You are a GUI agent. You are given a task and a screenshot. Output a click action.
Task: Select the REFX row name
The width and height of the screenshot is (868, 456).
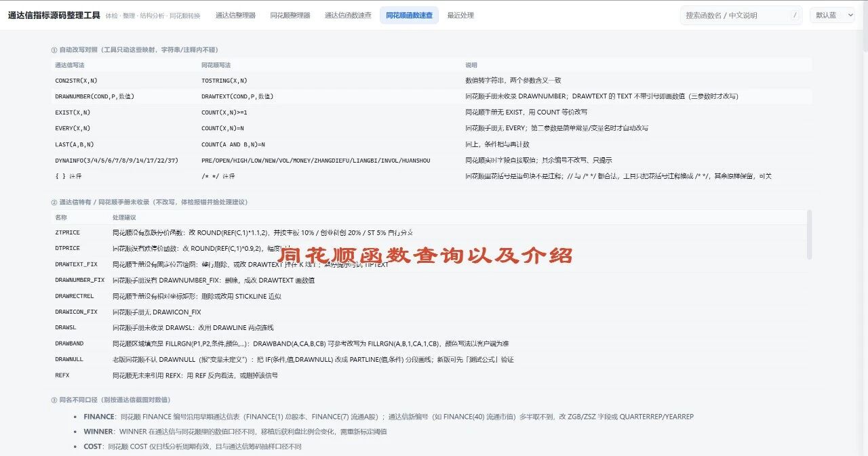click(x=62, y=375)
